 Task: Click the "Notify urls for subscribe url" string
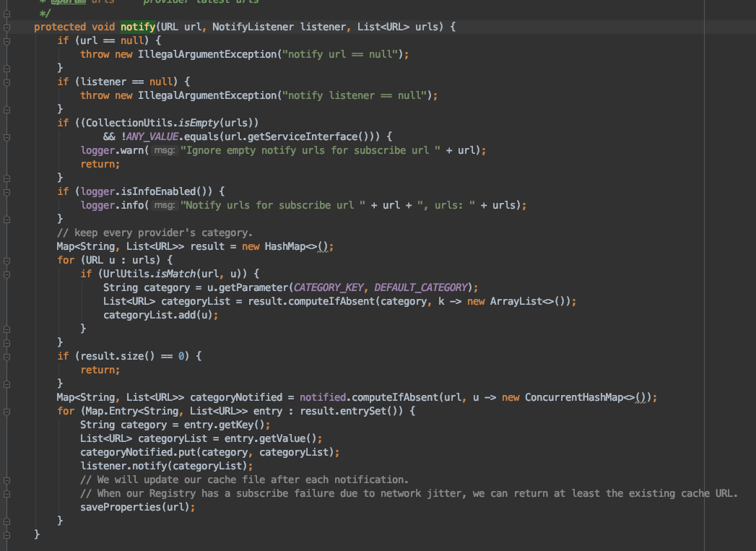[272, 205]
